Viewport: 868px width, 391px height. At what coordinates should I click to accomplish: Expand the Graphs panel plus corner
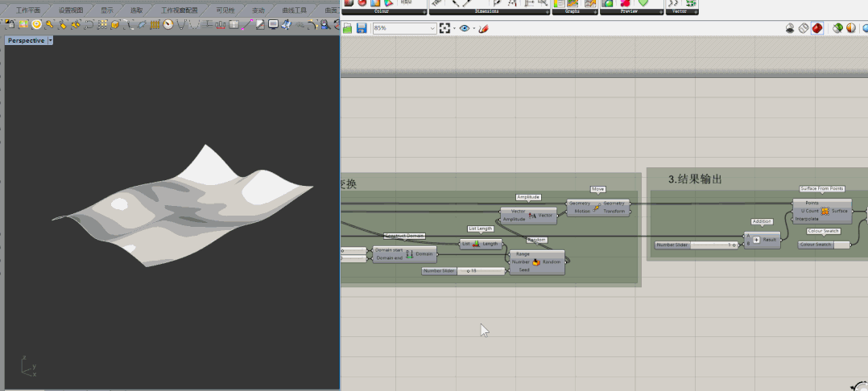click(595, 11)
